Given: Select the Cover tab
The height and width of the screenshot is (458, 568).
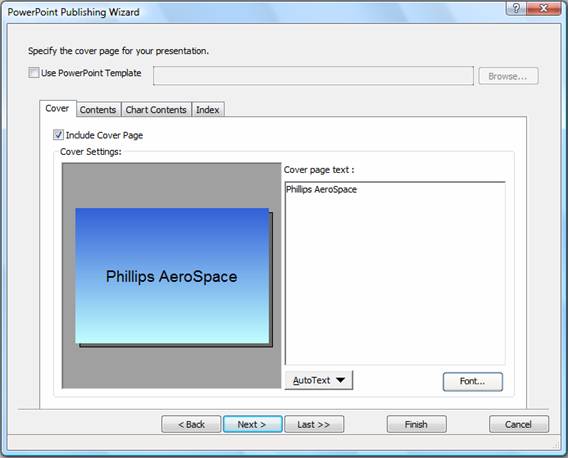Looking at the screenshot, I should [x=57, y=108].
